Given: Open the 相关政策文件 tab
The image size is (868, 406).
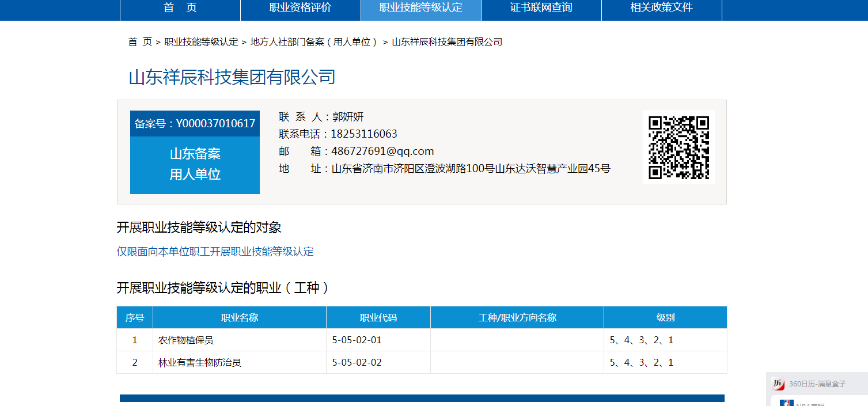Looking at the screenshot, I should click(x=661, y=8).
